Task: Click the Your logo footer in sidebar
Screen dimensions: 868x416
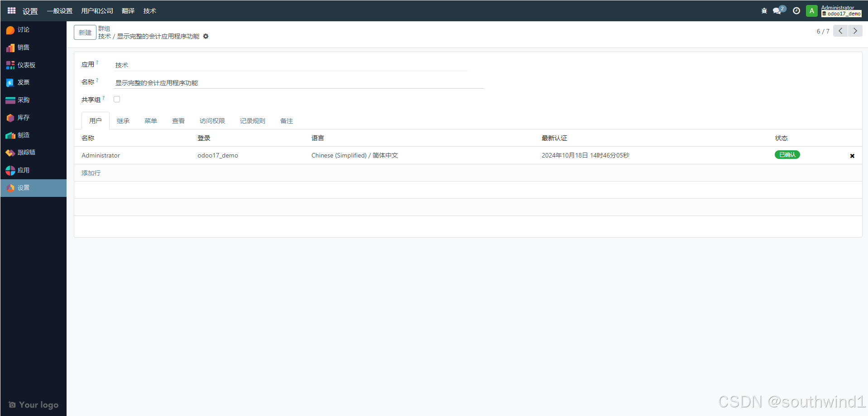Action: coord(34,405)
